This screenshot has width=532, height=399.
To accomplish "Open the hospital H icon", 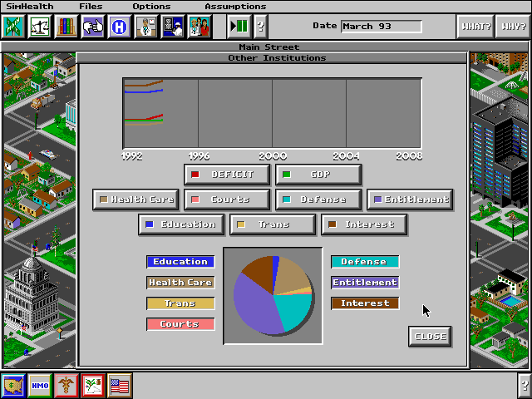I will pyautogui.click(x=120, y=27).
